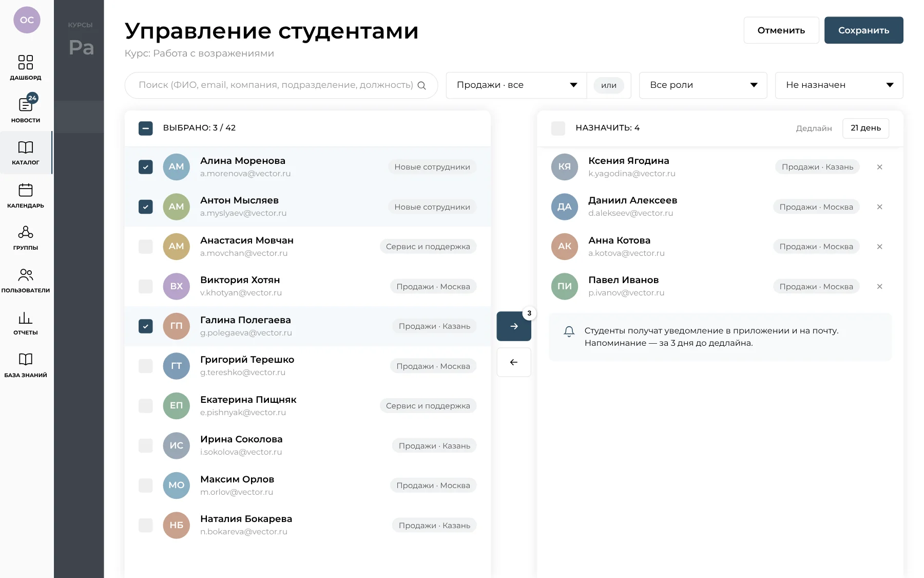Click the Отменить button

pyautogui.click(x=781, y=30)
